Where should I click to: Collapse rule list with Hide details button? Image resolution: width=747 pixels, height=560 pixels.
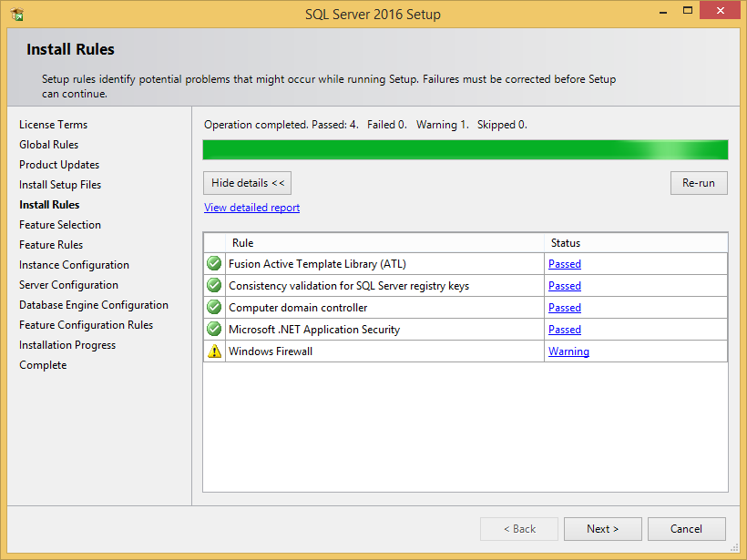pos(247,183)
